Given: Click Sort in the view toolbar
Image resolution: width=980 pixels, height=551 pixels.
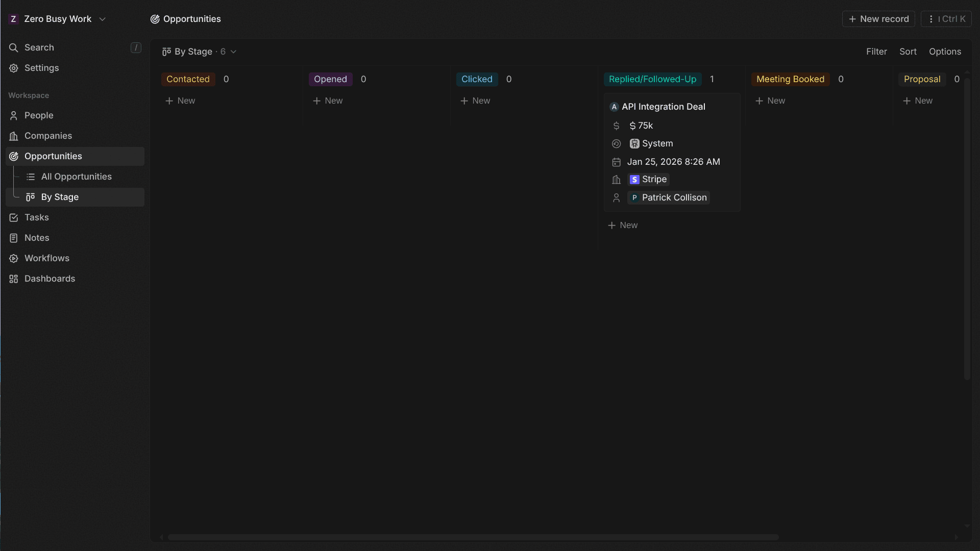Looking at the screenshot, I should click(908, 52).
